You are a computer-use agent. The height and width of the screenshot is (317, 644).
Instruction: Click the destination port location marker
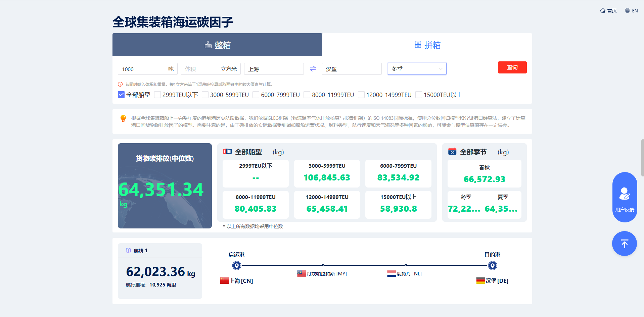point(493,266)
